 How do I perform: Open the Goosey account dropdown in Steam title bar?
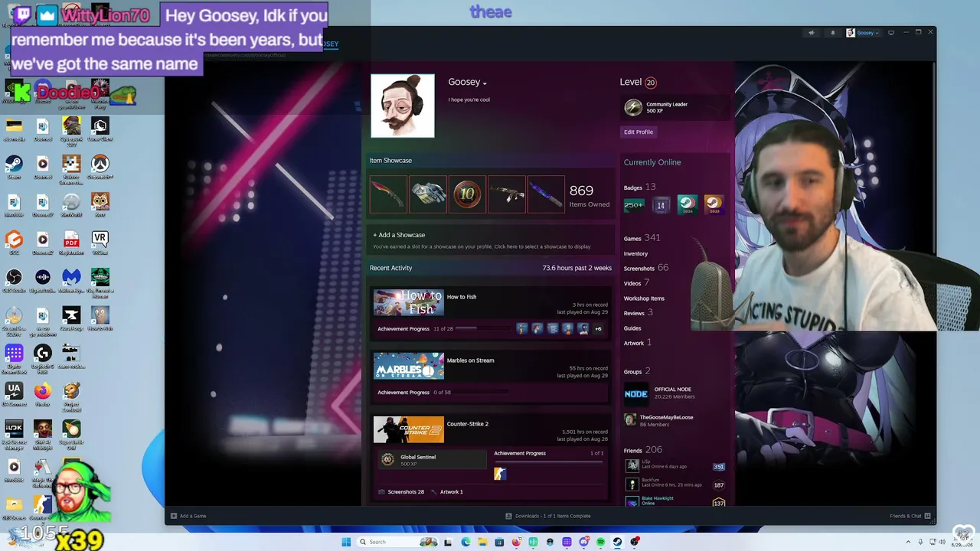click(x=863, y=33)
